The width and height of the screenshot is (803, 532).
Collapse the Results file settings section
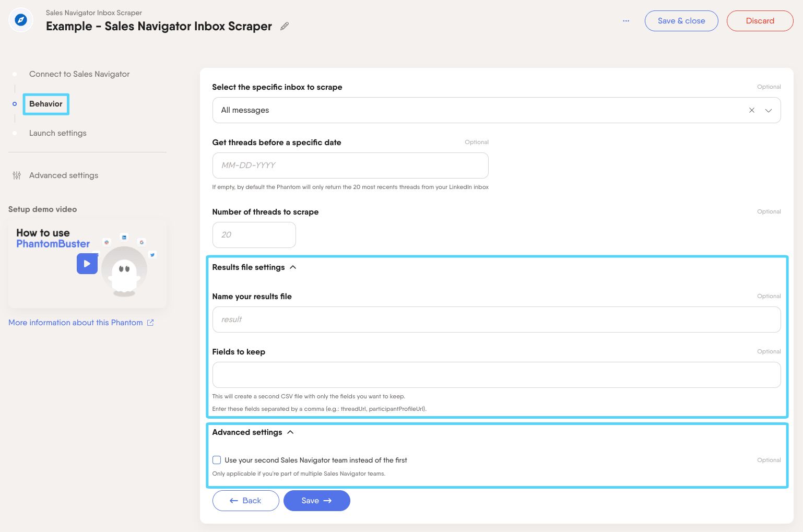(x=254, y=267)
